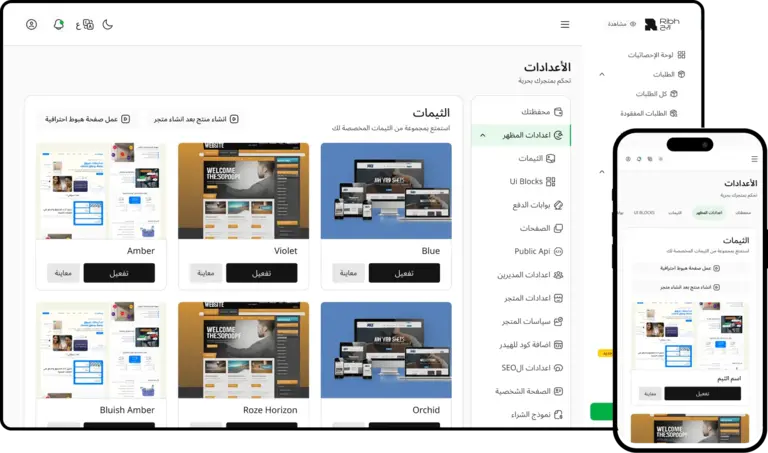The image size is (768, 453).
Task: Click the عمل صفحة هبوط احترافية video button
Action: pyautogui.click(x=82, y=119)
